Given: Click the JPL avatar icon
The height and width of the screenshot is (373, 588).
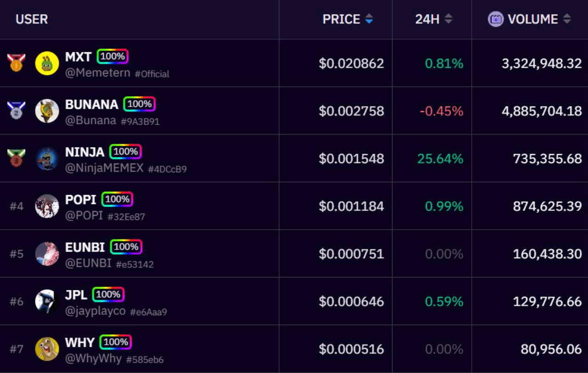Looking at the screenshot, I should pyautogui.click(x=47, y=301).
